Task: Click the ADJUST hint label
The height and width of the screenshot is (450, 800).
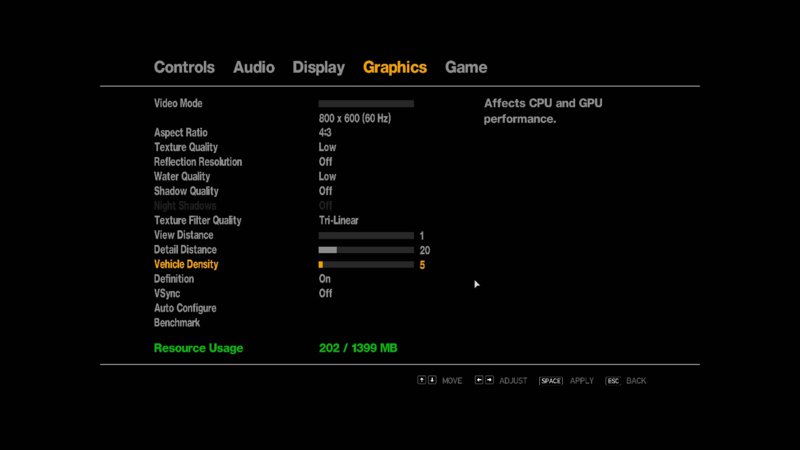Action: (513, 381)
